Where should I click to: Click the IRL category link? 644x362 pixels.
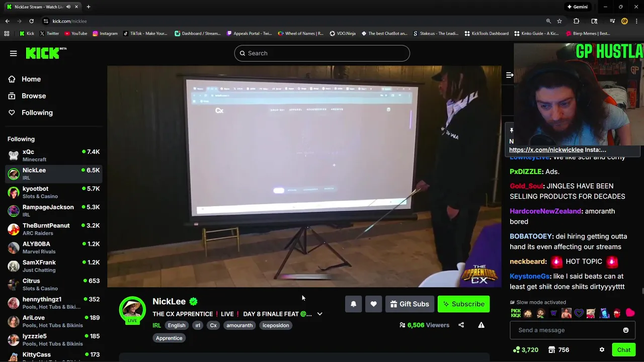156,325
